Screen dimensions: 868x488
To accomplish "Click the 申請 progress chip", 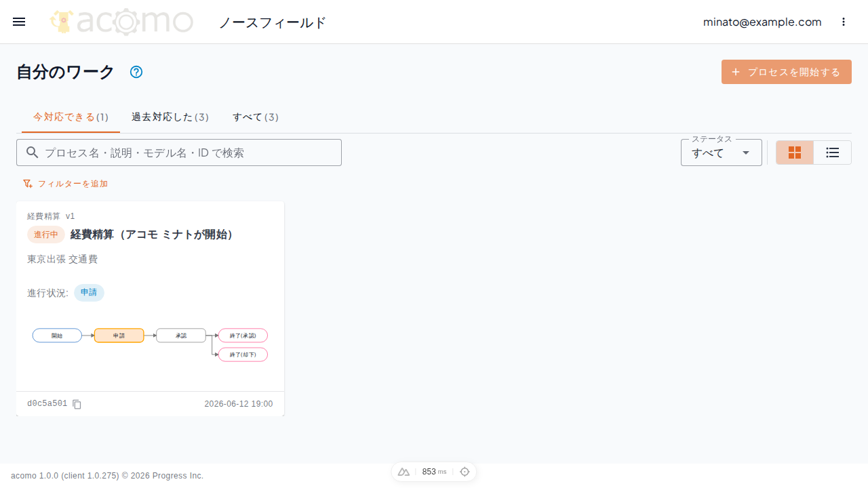I will point(89,293).
